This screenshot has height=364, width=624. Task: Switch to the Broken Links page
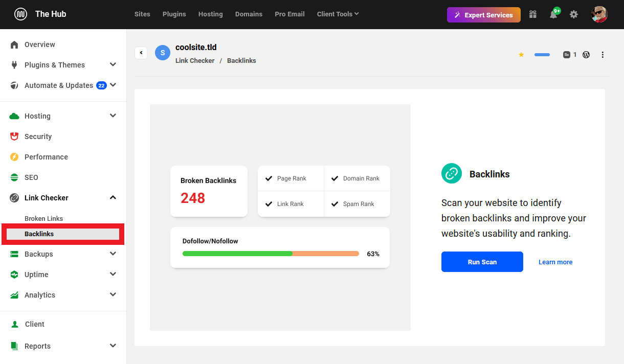point(43,218)
